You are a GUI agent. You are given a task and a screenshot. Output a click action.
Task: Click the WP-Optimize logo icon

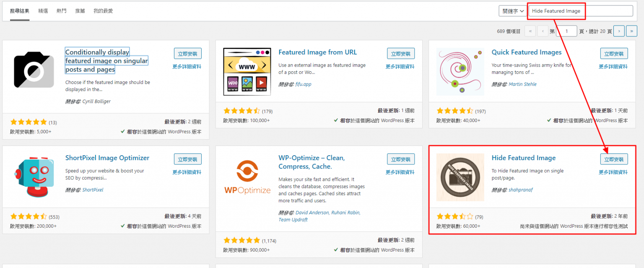point(247,177)
